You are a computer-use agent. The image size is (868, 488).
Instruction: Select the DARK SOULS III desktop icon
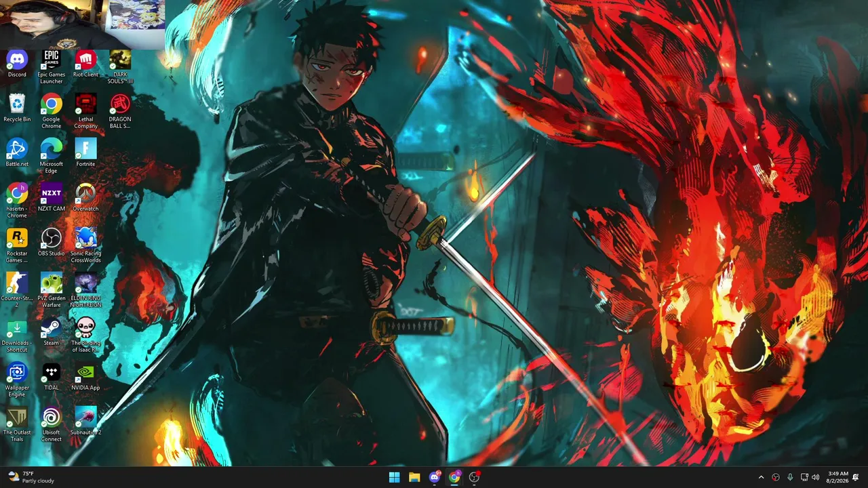click(x=120, y=67)
